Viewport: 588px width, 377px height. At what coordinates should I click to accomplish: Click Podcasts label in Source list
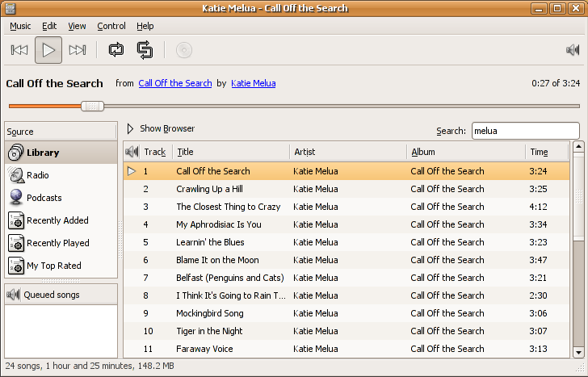44,198
